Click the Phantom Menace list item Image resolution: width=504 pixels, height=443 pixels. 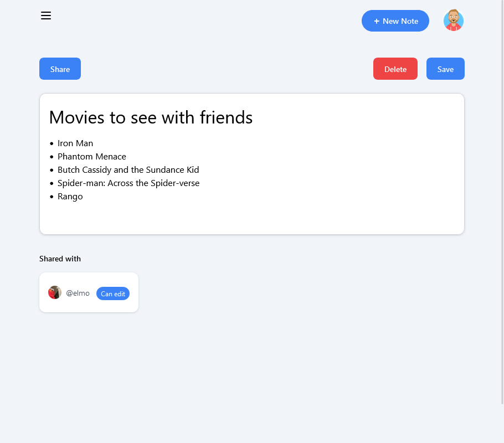click(x=92, y=157)
